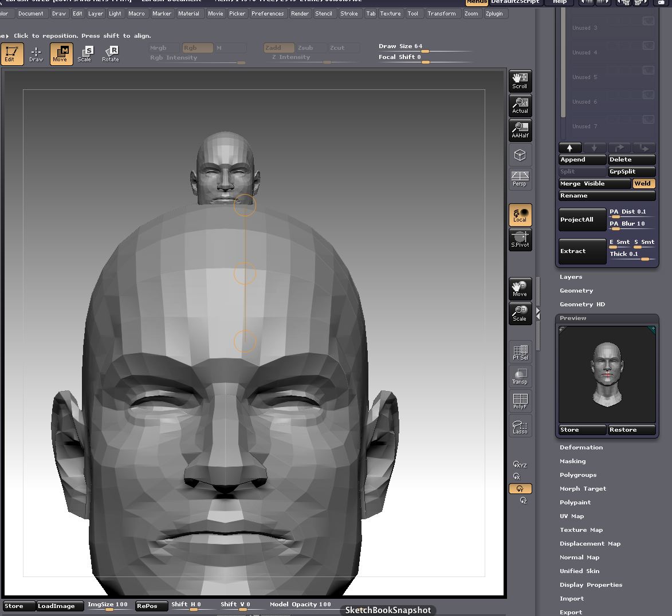Expand the Geometry panel
The width and height of the screenshot is (672, 616).
point(576,290)
